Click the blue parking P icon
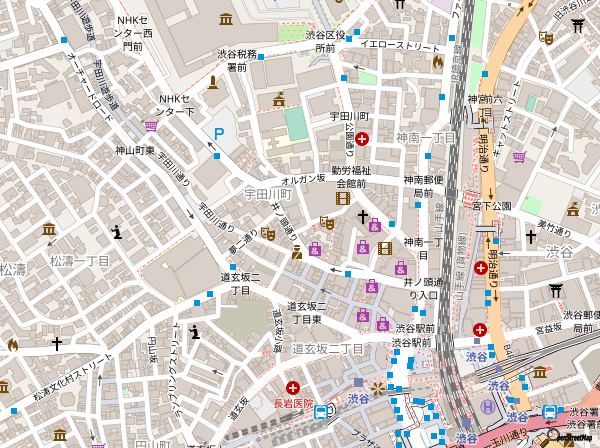 click(219, 133)
